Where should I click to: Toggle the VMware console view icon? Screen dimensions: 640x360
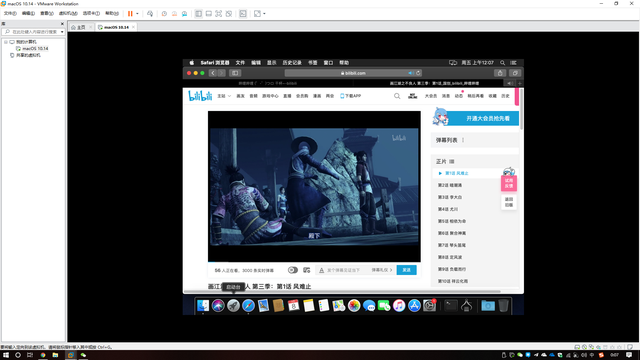pos(243,13)
